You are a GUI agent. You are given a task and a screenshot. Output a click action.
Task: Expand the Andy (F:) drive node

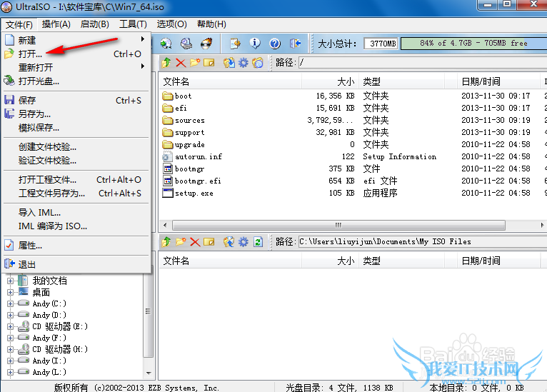click(x=10, y=338)
